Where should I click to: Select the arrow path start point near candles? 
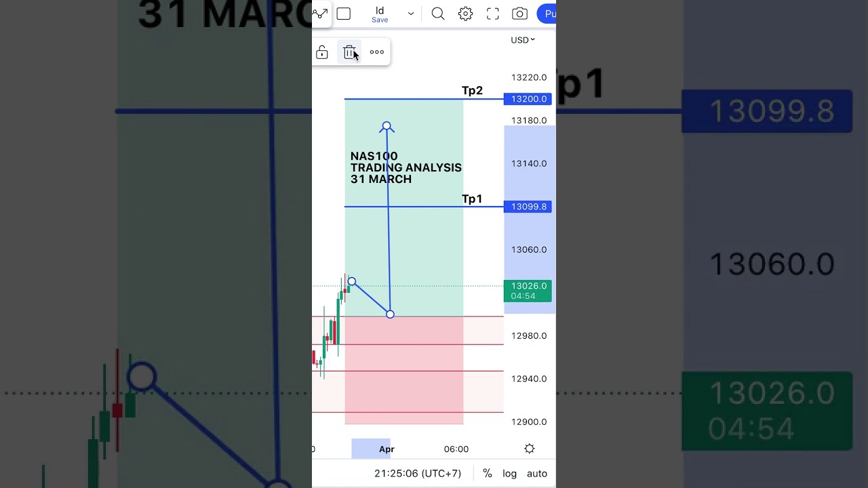click(351, 281)
